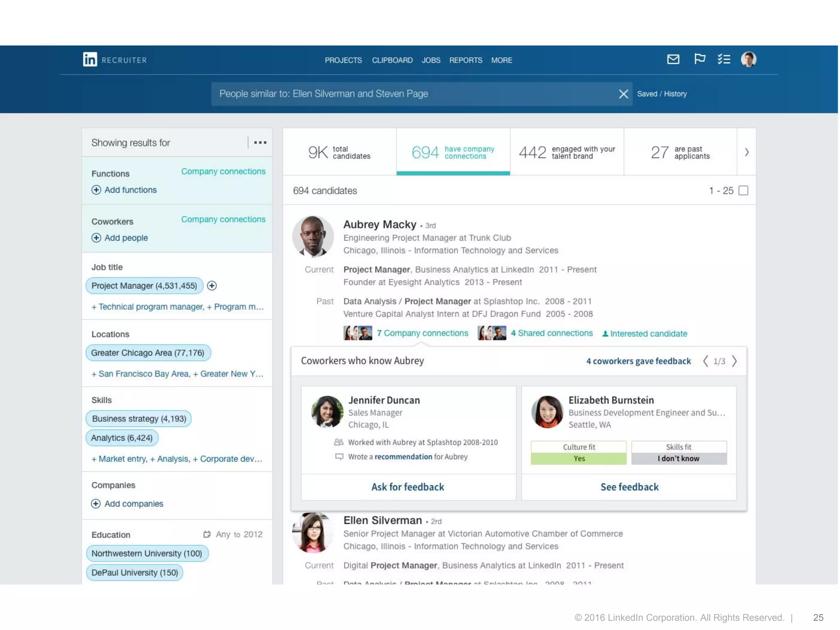Open the More menu
This screenshot has width=840, height=630.
(x=502, y=60)
